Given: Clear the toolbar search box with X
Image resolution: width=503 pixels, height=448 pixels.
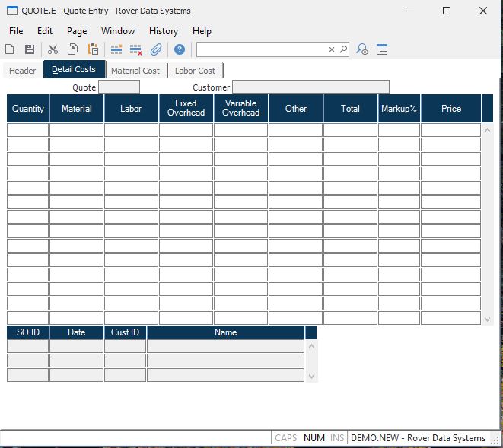Looking at the screenshot, I should click(x=332, y=49).
